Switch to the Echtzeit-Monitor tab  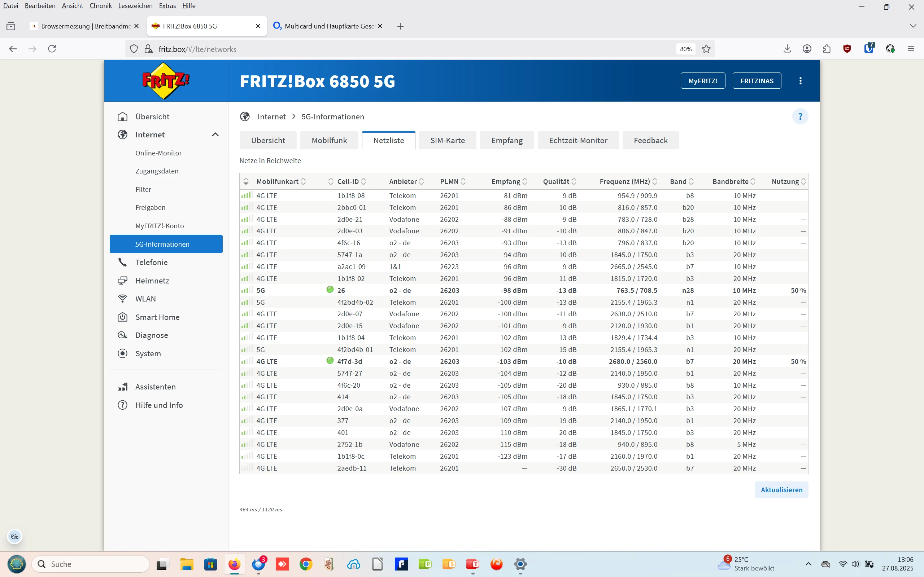[578, 140]
